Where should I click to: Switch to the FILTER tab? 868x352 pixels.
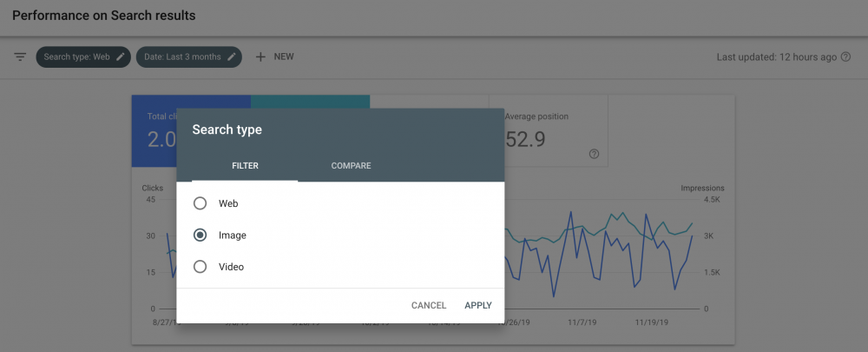(x=245, y=166)
